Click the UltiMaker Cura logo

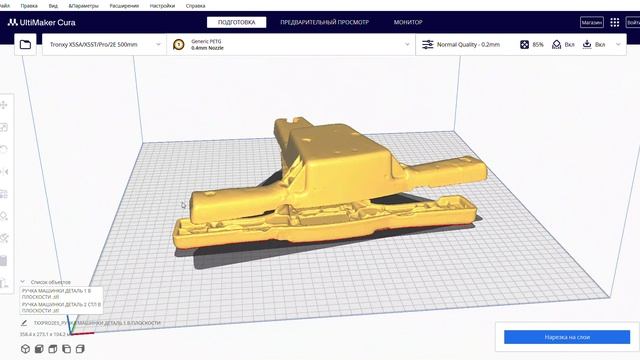(x=42, y=22)
